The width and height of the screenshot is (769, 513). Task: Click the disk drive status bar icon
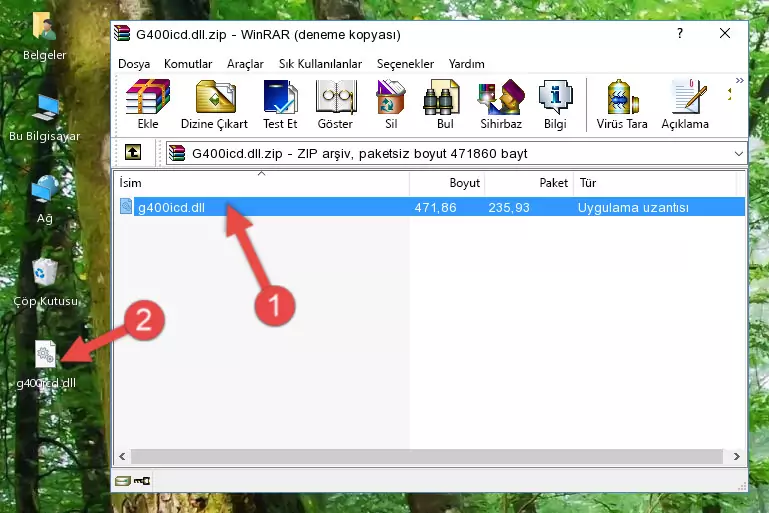[x=123, y=481]
